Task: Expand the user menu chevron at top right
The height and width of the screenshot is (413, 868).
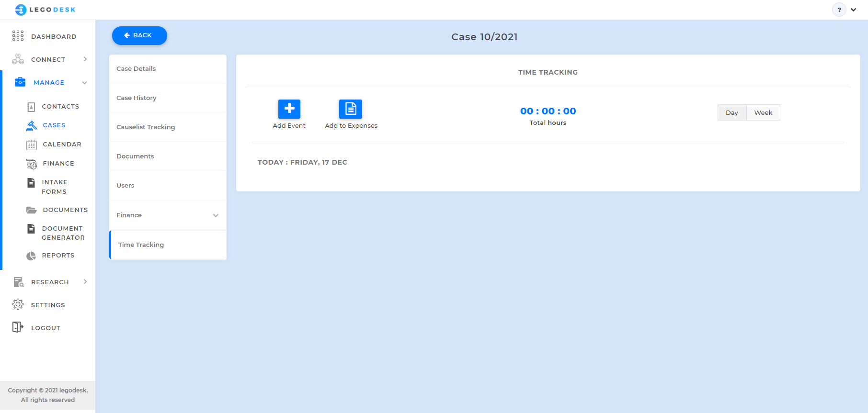Action: tap(854, 10)
